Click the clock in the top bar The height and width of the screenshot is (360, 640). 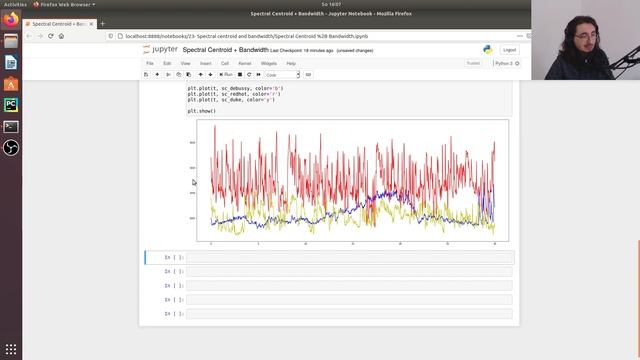[331, 4]
